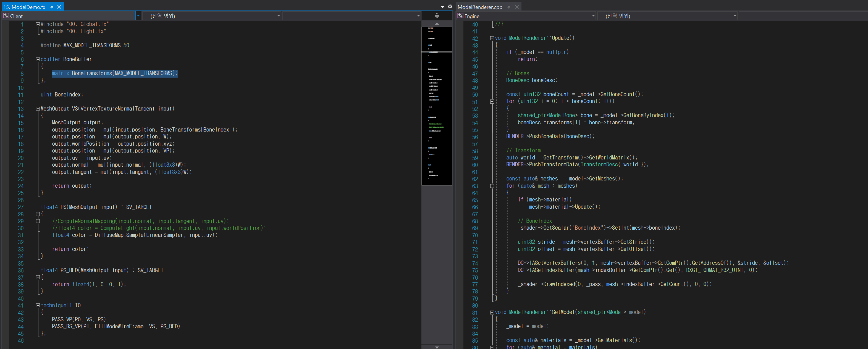The image size is (868, 349).
Task: Click the Client project icon
Action: tap(6, 16)
